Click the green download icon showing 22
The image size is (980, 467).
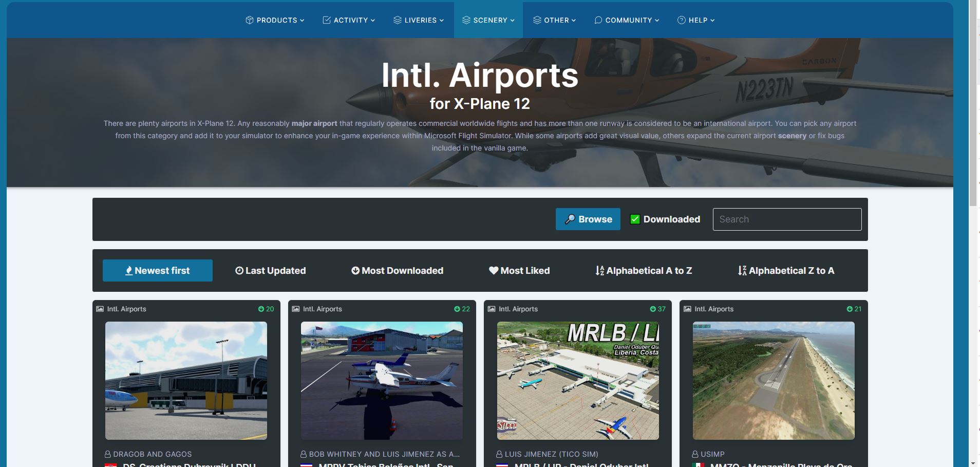click(x=457, y=309)
